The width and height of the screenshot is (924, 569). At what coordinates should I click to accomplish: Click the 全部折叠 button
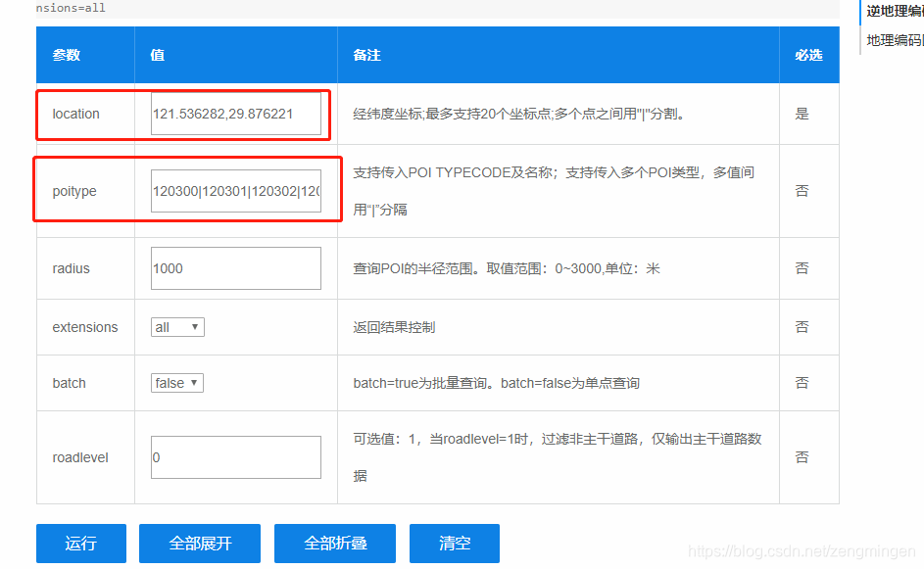coord(335,544)
